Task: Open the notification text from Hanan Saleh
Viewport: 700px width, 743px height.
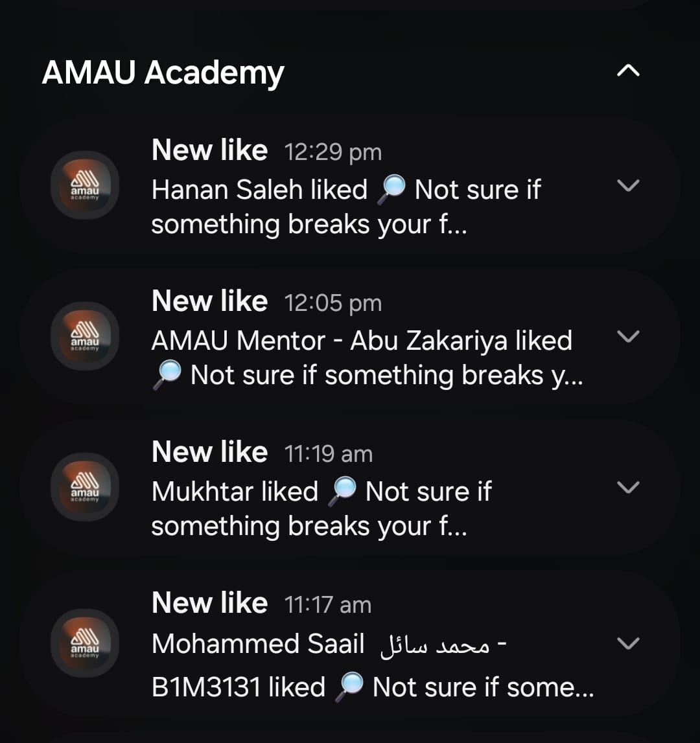Action: [x=345, y=207]
